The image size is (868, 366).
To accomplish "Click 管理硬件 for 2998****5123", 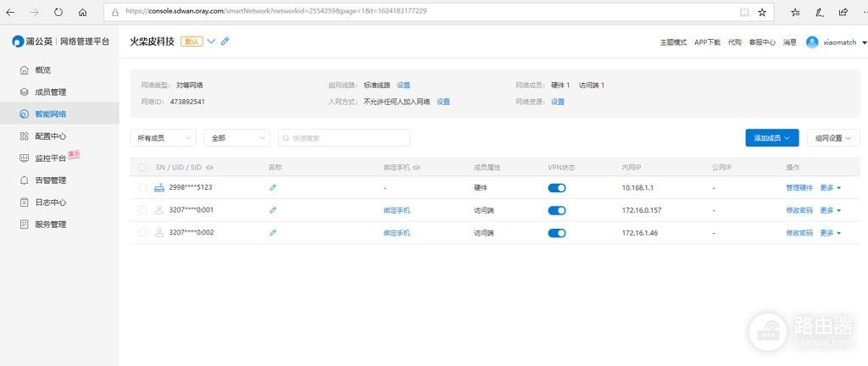I will coord(799,188).
